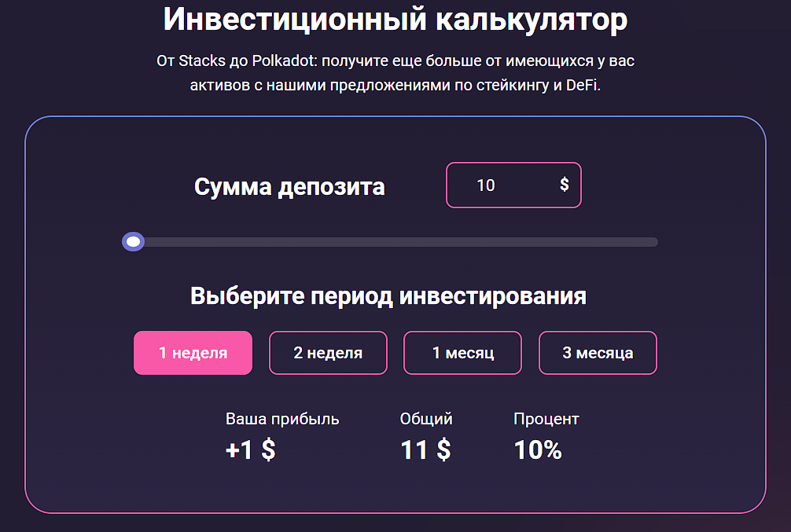Click the "10%" percent value
Image resolution: width=791 pixels, height=532 pixels.
[x=538, y=450]
